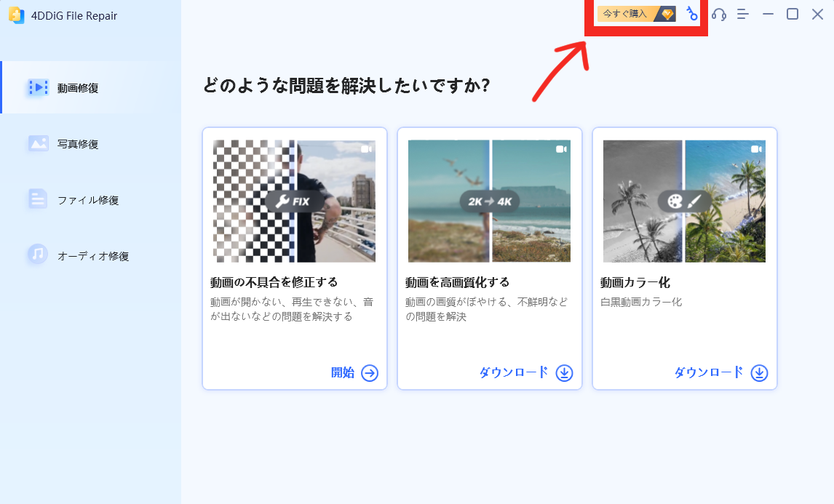Switch to 写真修復 photo repair tab
Viewport: 834px width, 504px height.
tap(78, 144)
